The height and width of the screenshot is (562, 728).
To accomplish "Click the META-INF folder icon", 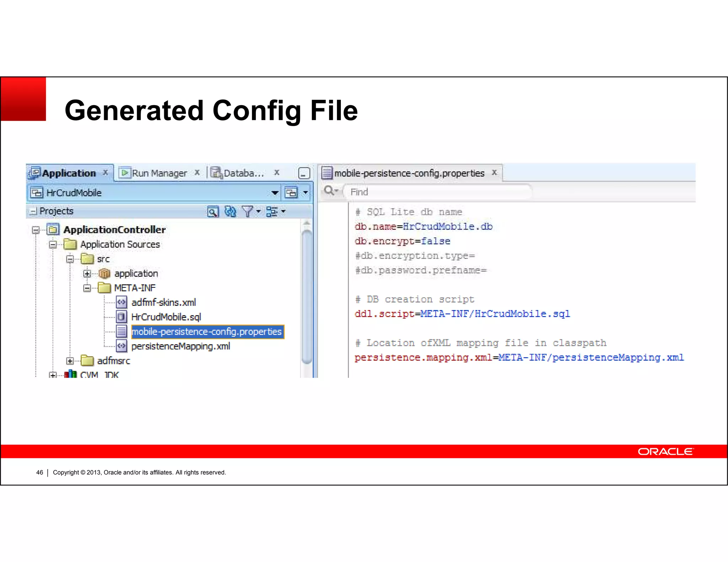I will coord(104,288).
